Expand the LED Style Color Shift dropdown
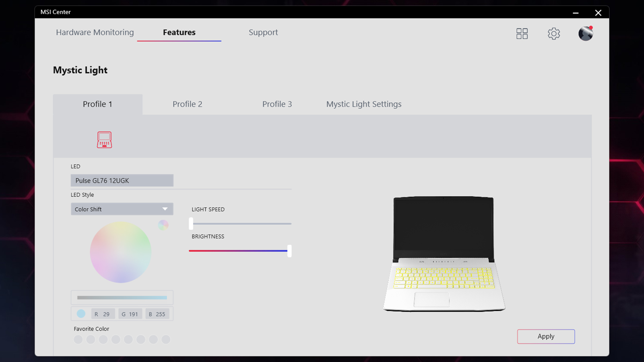 click(x=122, y=209)
